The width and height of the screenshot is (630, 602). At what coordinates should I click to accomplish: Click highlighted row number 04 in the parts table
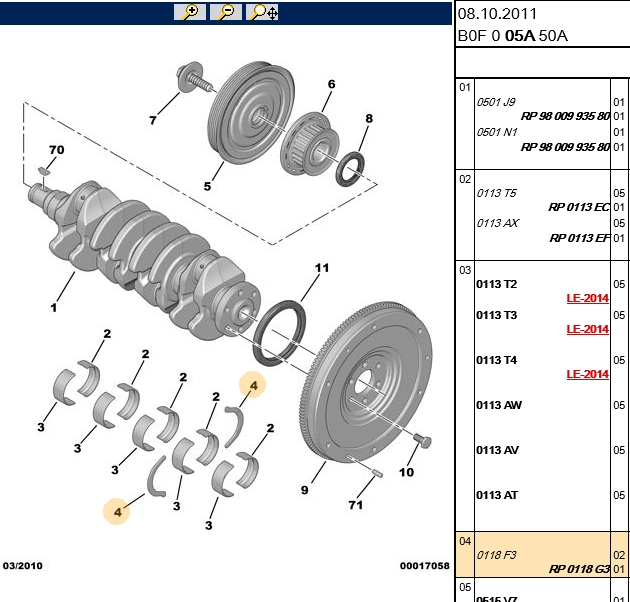coord(465,541)
